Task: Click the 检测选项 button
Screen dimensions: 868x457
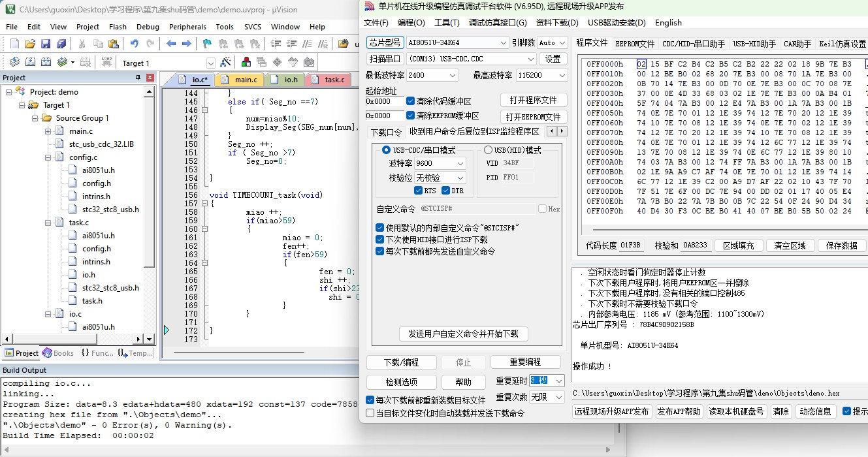Action: (401, 382)
